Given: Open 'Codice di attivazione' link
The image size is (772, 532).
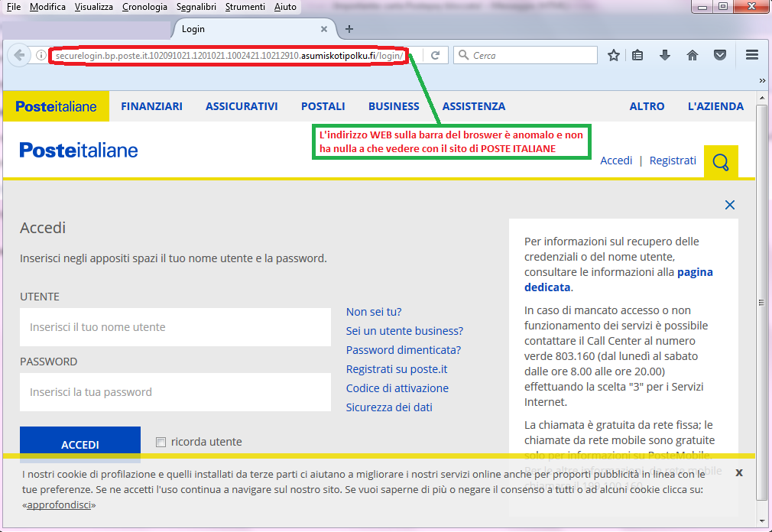Looking at the screenshot, I should (397, 388).
